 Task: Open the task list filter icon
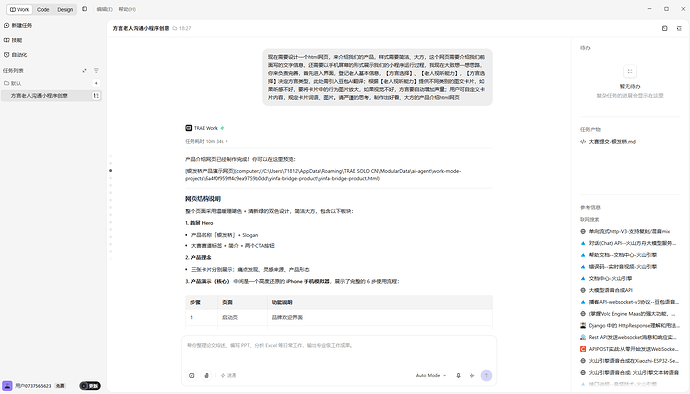point(96,70)
